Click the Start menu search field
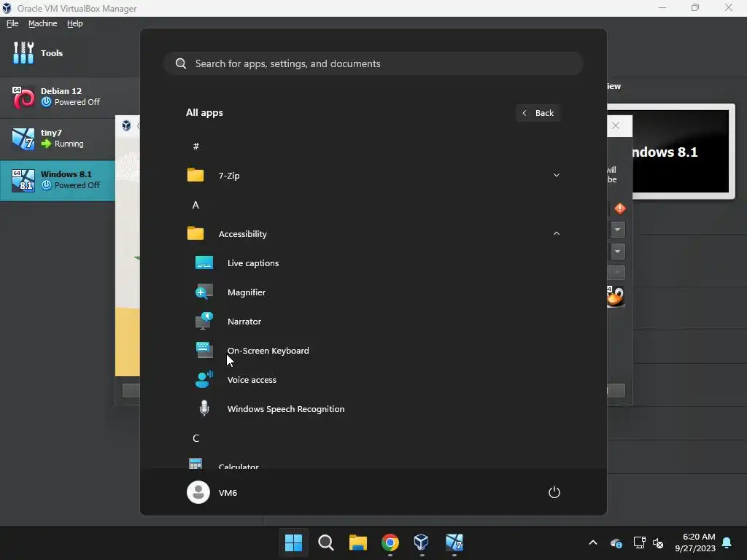The height and width of the screenshot is (560, 747). (373, 63)
